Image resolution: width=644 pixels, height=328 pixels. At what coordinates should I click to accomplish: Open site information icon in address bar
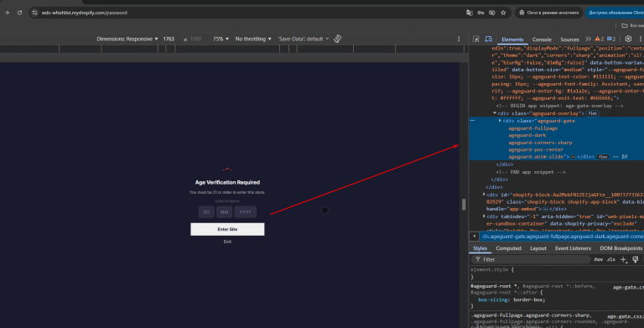pyautogui.click(x=35, y=13)
